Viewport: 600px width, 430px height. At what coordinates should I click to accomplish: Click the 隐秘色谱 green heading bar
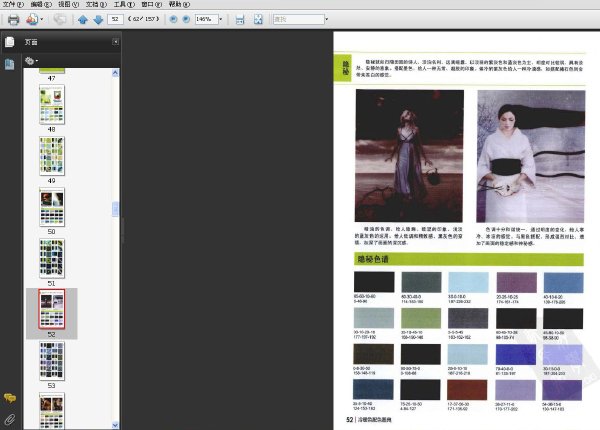pyautogui.click(x=469, y=259)
